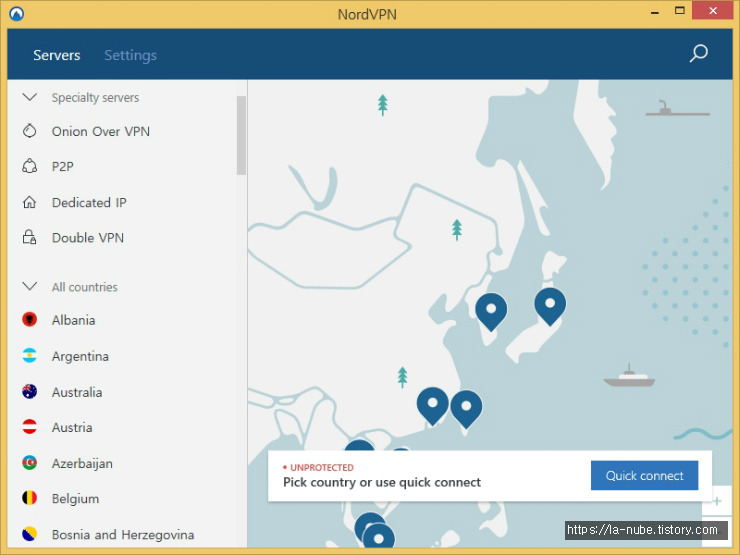
Task: Click the Onion Over VPN icon
Action: (29, 131)
